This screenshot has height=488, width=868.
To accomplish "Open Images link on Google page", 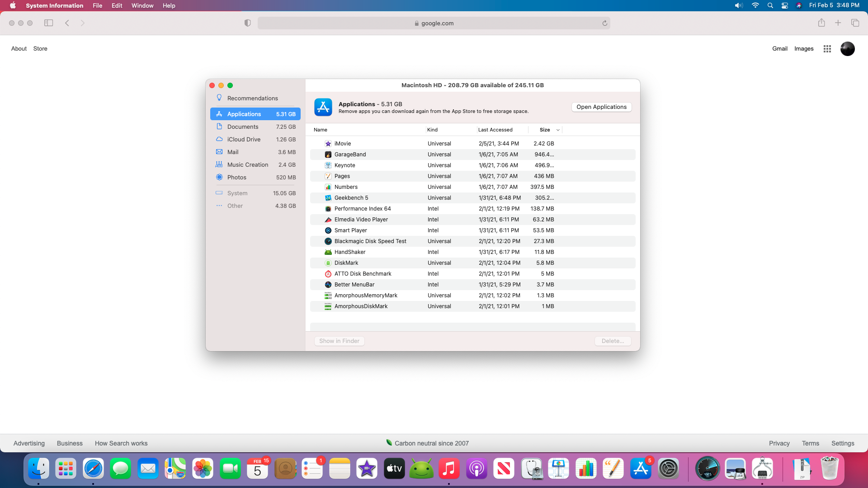I will pyautogui.click(x=803, y=48).
